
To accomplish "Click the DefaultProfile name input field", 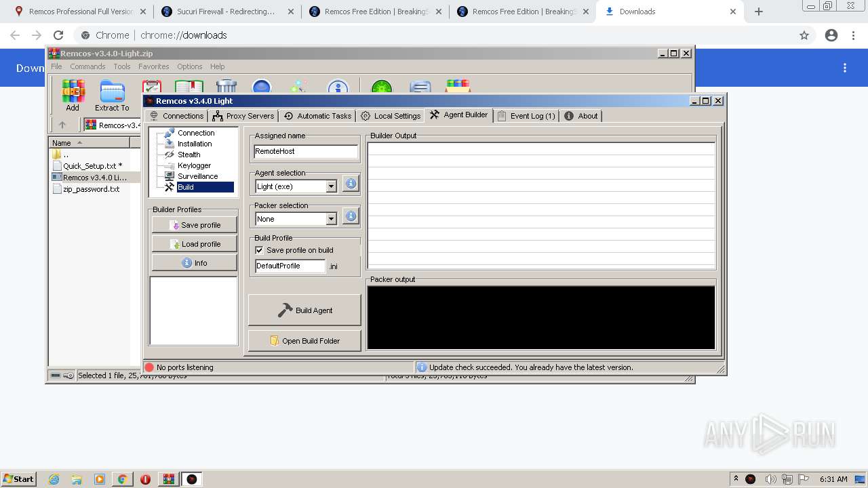I will (290, 266).
